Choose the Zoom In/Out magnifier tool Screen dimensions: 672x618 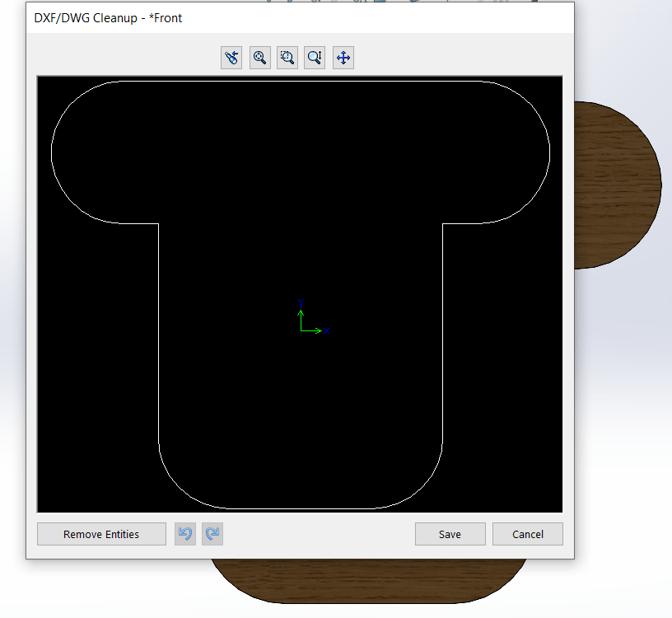tap(315, 58)
